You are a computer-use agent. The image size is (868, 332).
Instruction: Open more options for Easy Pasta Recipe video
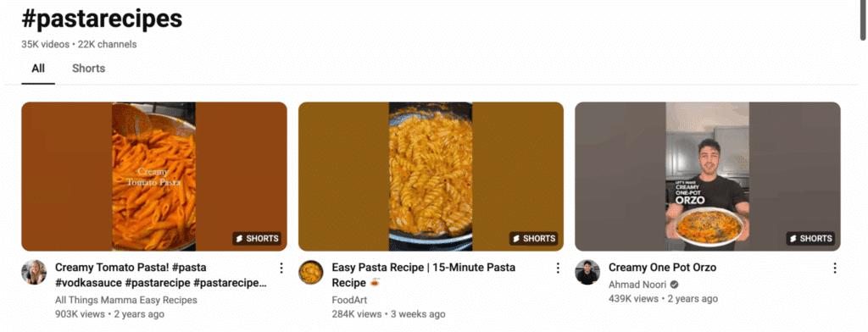click(558, 268)
